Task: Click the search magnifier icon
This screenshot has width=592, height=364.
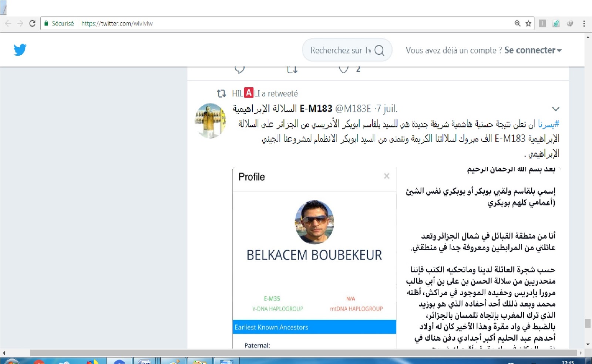Action: tap(379, 50)
